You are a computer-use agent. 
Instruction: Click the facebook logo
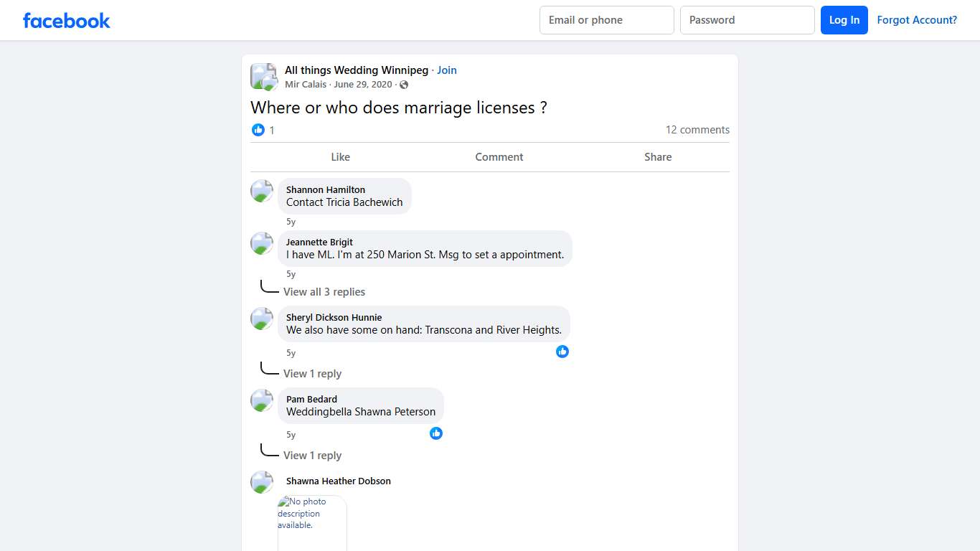(66, 20)
